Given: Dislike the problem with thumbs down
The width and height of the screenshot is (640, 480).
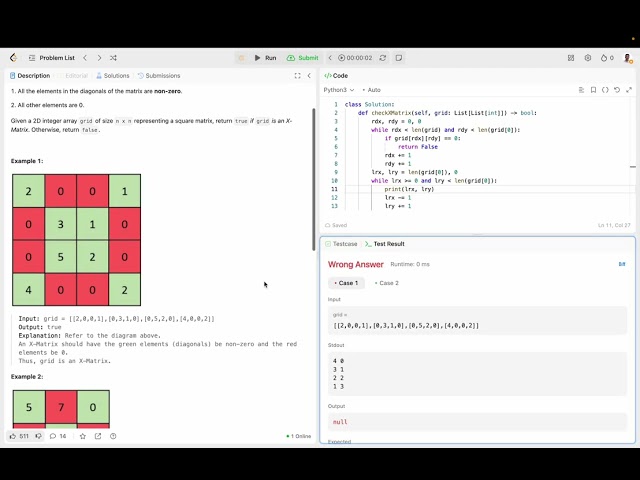Looking at the screenshot, I should [38, 436].
